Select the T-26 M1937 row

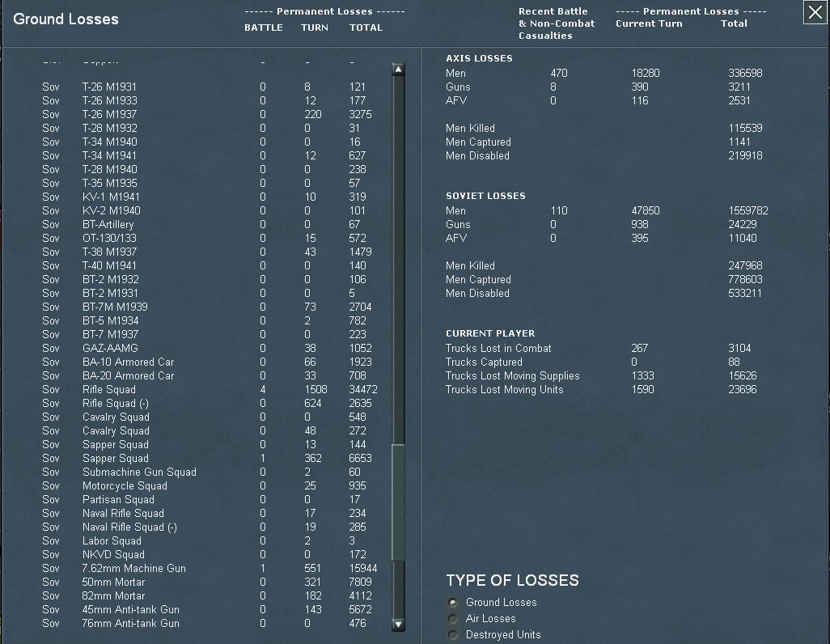click(109, 114)
